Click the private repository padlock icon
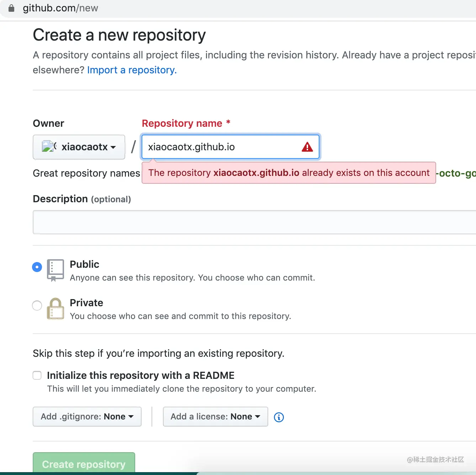Screen dimensions: 476x475 tap(55, 309)
